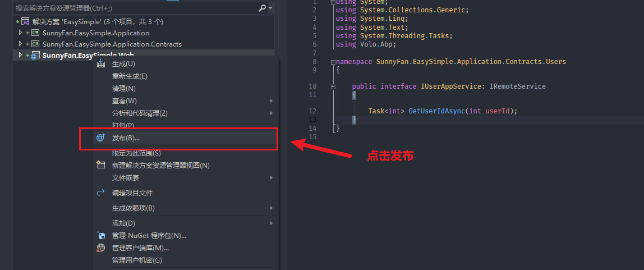Click the 编辑项目文件 arrow icon
644x270 pixels.
tap(100, 193)
